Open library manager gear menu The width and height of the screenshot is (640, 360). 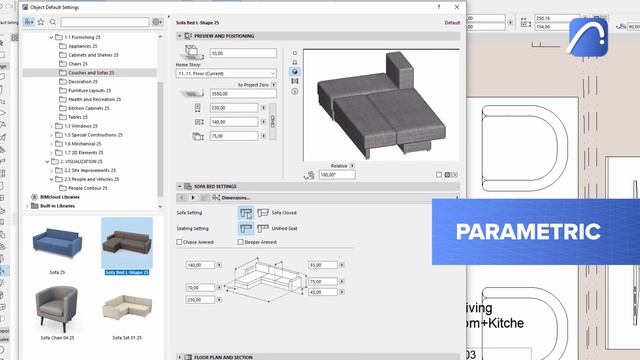[x=157, y=22]
